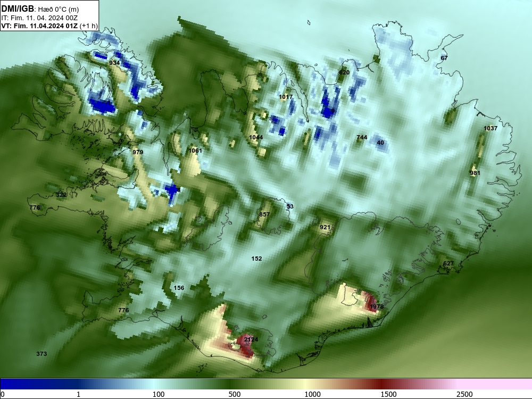Click the legend label 1500

(x=388, y=394)
